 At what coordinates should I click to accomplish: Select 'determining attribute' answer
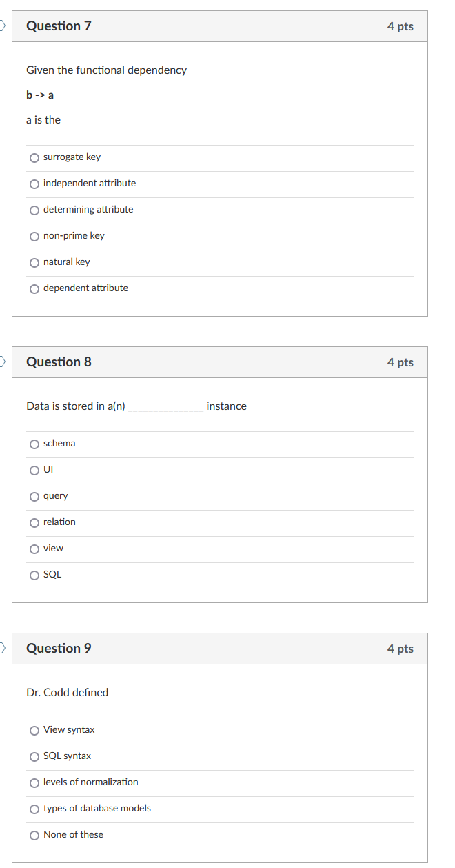34,210
